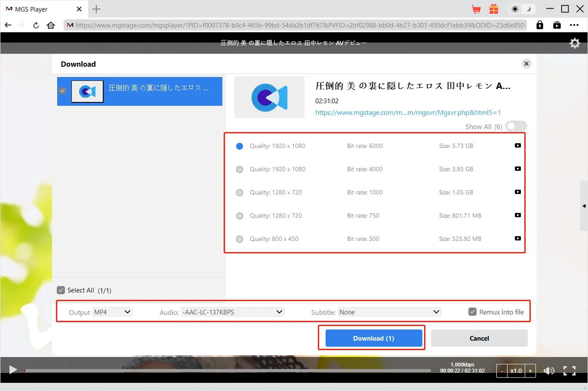
Task: Enter fullscreen with the fullscreen icon
Action: tap(569, 370)
